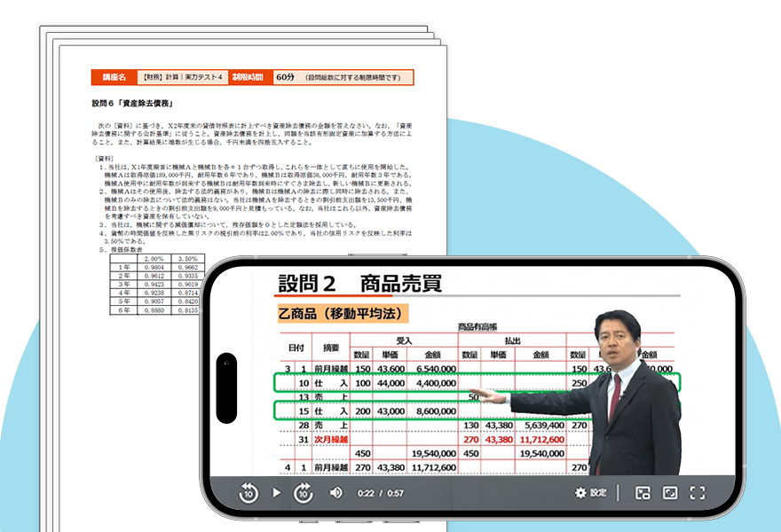Viewport: 781px width, 532px height.
Task: Enter fullscreen with the corner-brackets icon
Action: (x=698, y=493)
